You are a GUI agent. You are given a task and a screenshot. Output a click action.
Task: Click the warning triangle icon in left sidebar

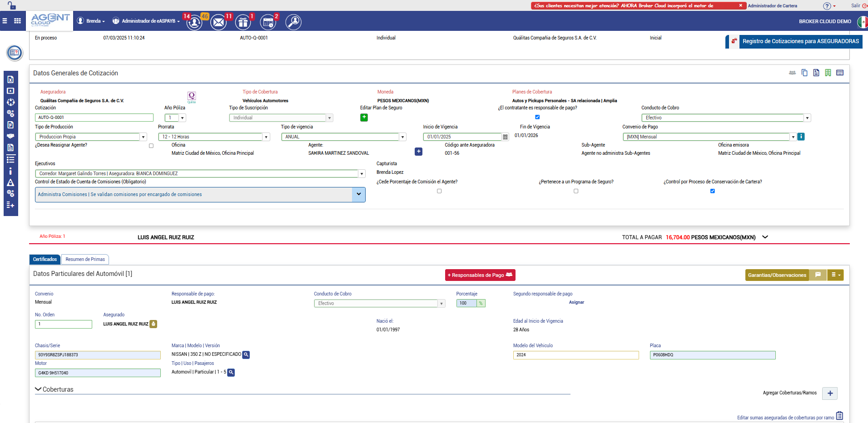pyautogui.click(x=10, y=182)
